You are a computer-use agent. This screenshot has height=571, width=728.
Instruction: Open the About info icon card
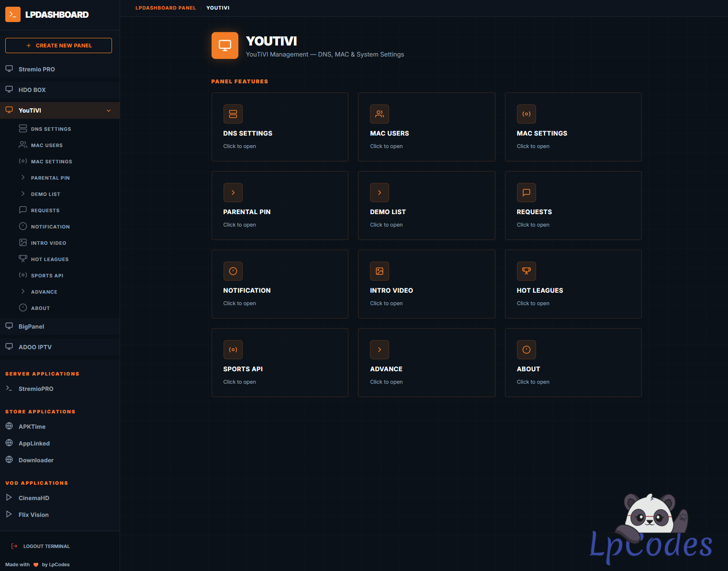click(526, 350)
